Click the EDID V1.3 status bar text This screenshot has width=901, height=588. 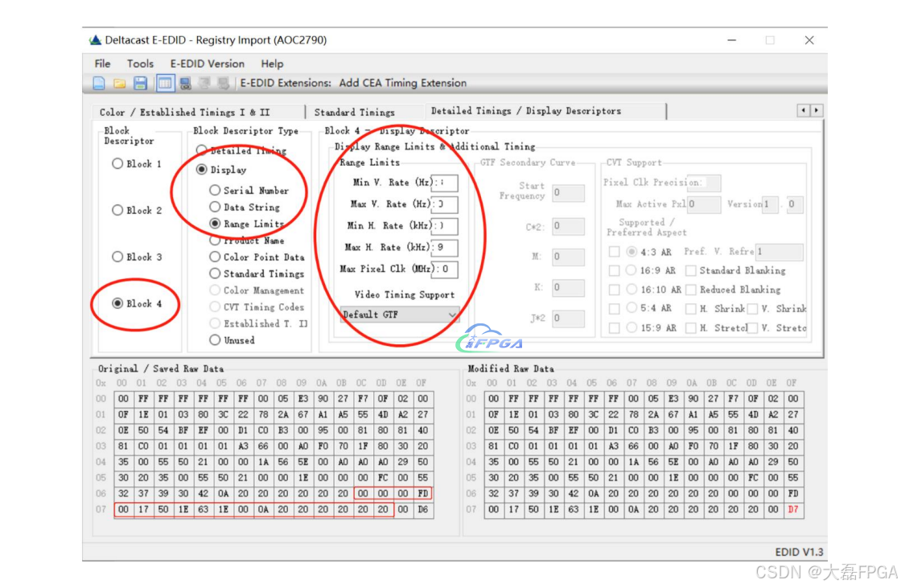[799, 552]
